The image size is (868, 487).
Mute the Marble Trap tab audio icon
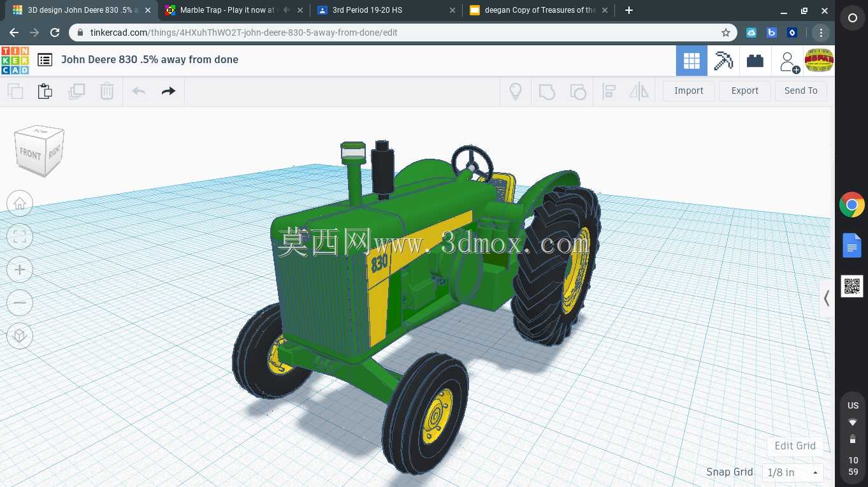[286, 10]
